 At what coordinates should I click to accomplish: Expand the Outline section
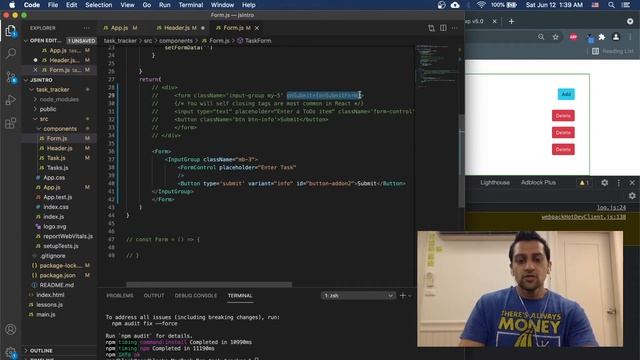41,351
